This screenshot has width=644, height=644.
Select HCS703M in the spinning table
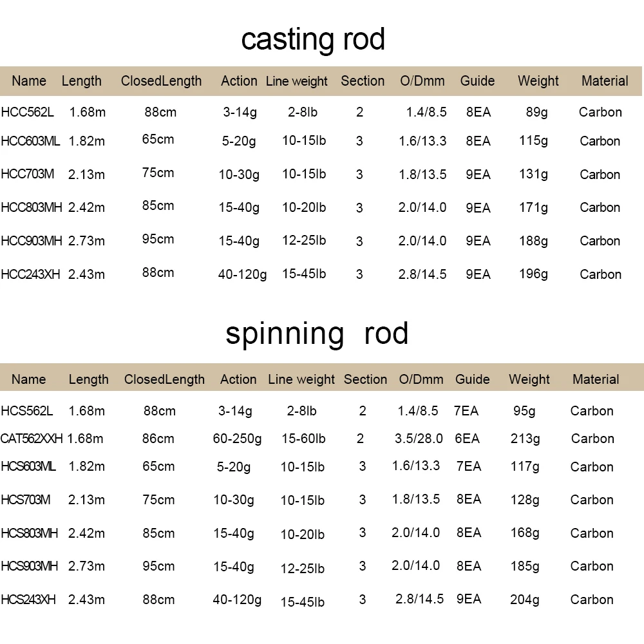26,500
